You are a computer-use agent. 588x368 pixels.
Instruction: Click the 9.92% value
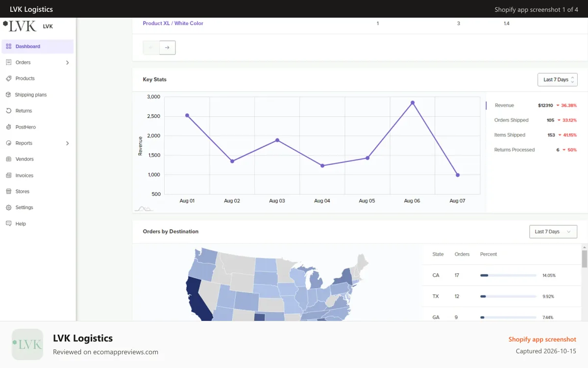click(548, 296)
